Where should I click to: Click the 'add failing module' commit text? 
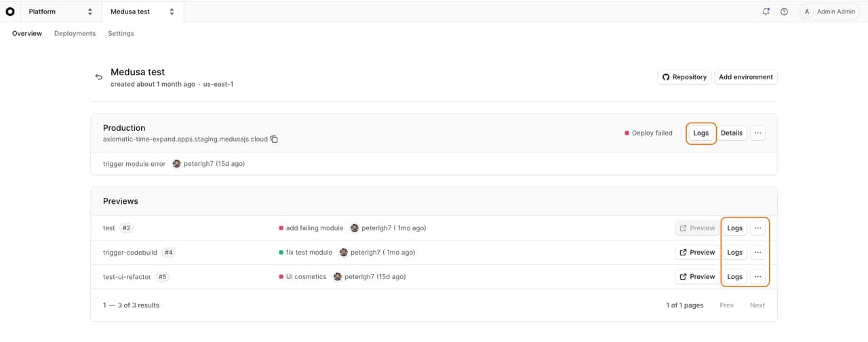[315, 228]
